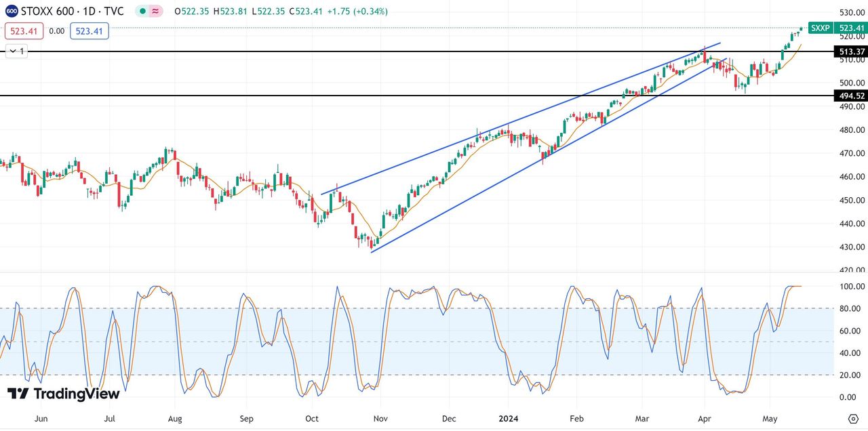Click the blue buy price button 523.41

click(x=89, y=30)
